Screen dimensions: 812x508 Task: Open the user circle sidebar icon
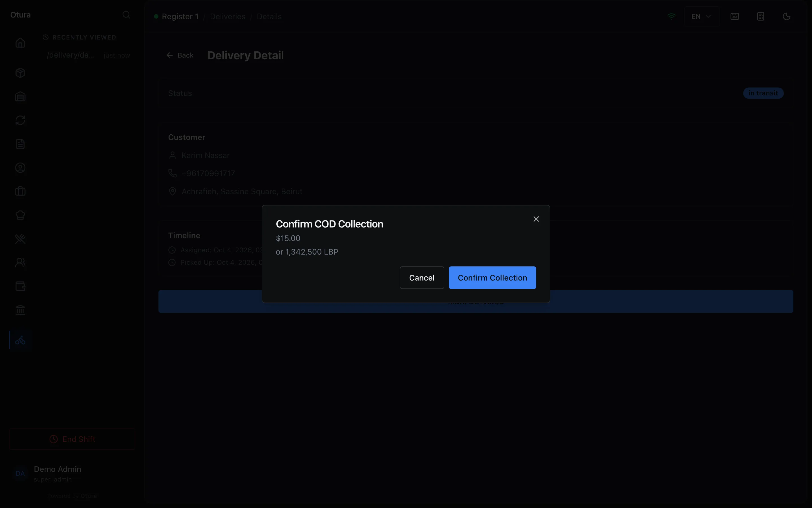20,168
